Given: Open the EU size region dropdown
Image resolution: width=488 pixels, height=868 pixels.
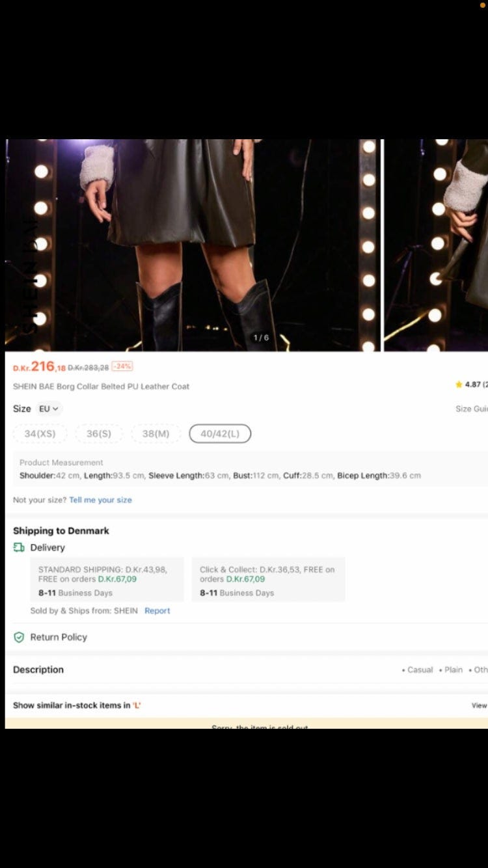Looking at the screenshot, I should [x=49, y=409].
